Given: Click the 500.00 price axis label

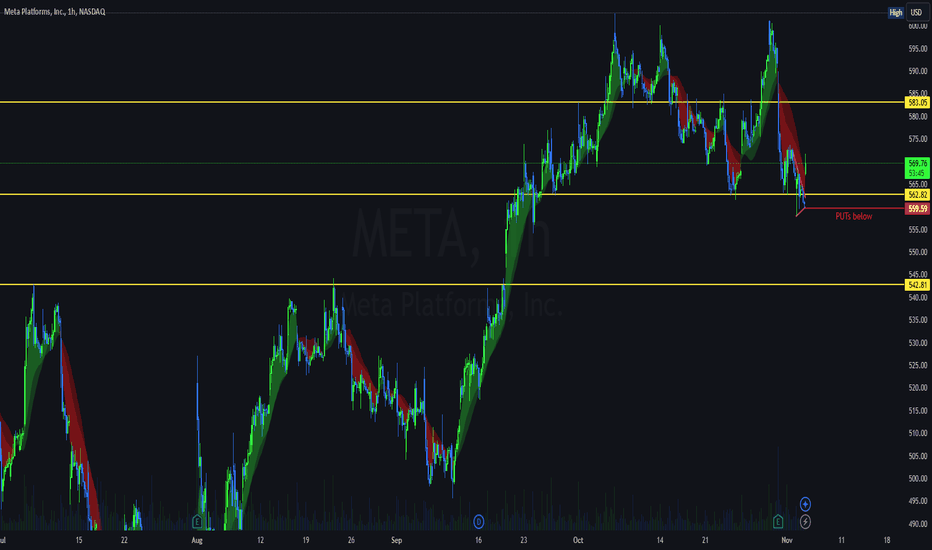Looking at the screenshot, I should [918, 479].
